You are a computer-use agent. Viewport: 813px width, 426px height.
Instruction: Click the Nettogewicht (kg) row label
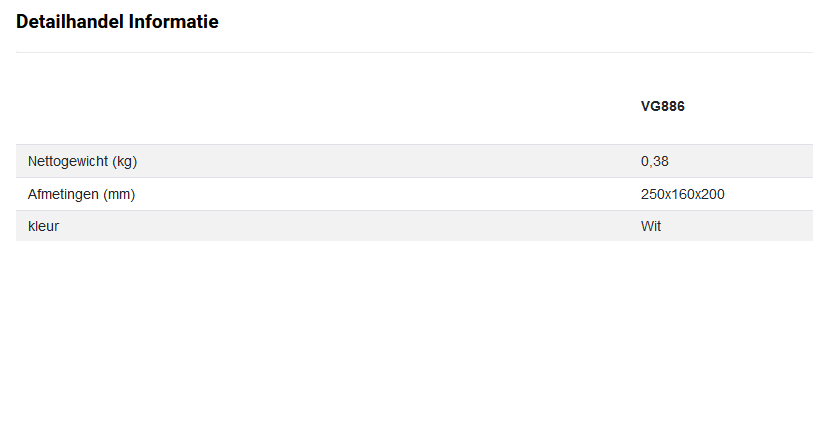coord(82,161)
